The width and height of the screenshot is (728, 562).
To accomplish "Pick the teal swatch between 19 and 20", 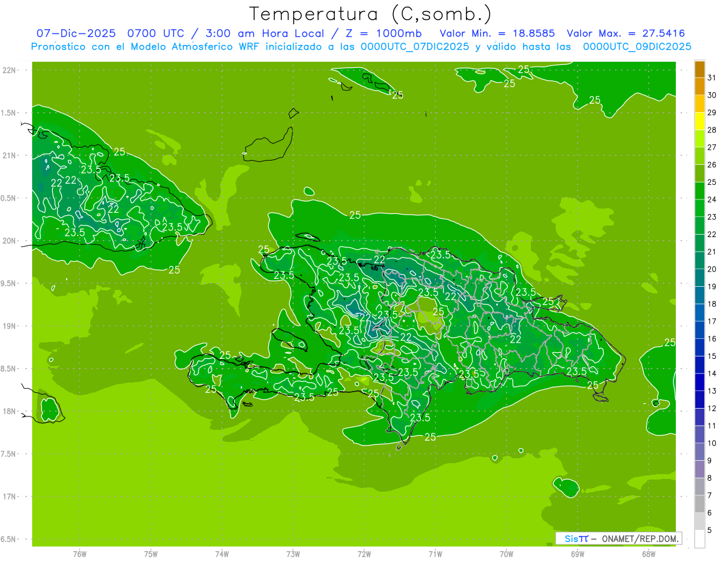I will (699, 278).
